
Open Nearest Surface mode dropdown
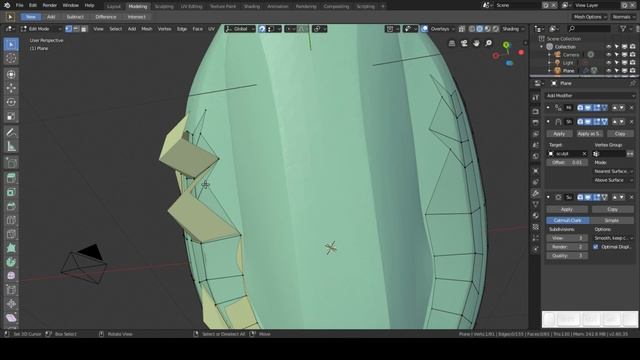[613, 171]
